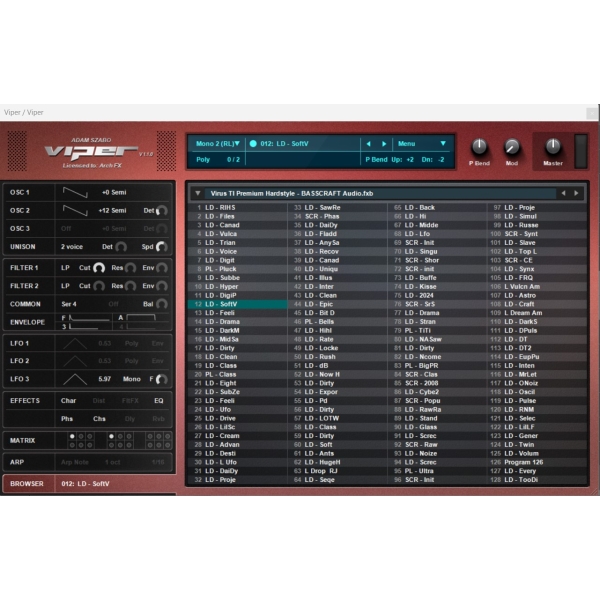Screen dimensions: 600x600
Task: Open the ENVELOPE section tab
Action: 29,322
